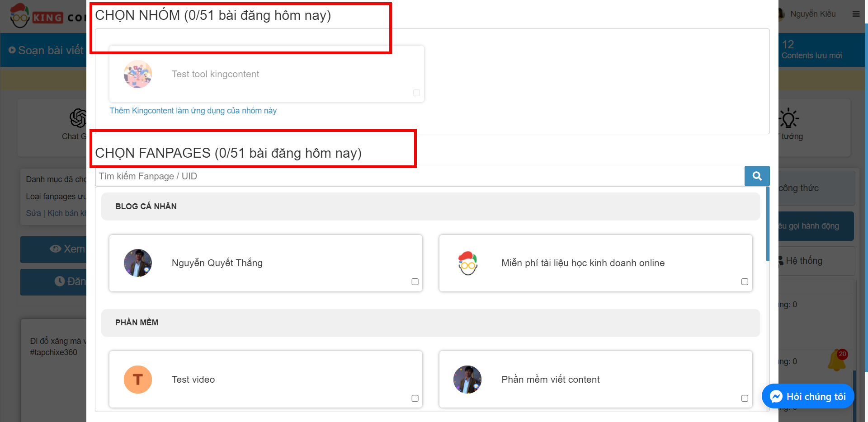This screenshot has width=868, height=422.
Task: Click the notification bell with badge 20
Action: 837,361
